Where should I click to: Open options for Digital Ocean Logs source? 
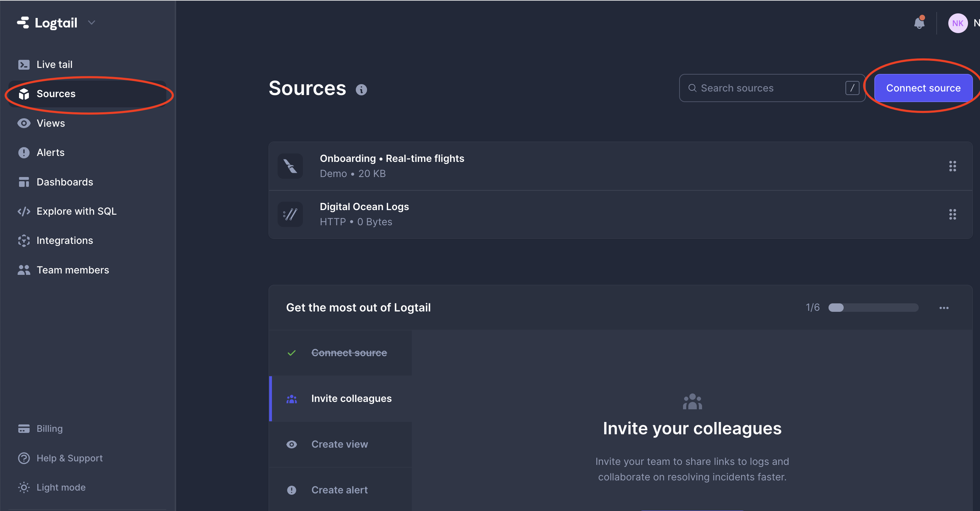point(953,214)
